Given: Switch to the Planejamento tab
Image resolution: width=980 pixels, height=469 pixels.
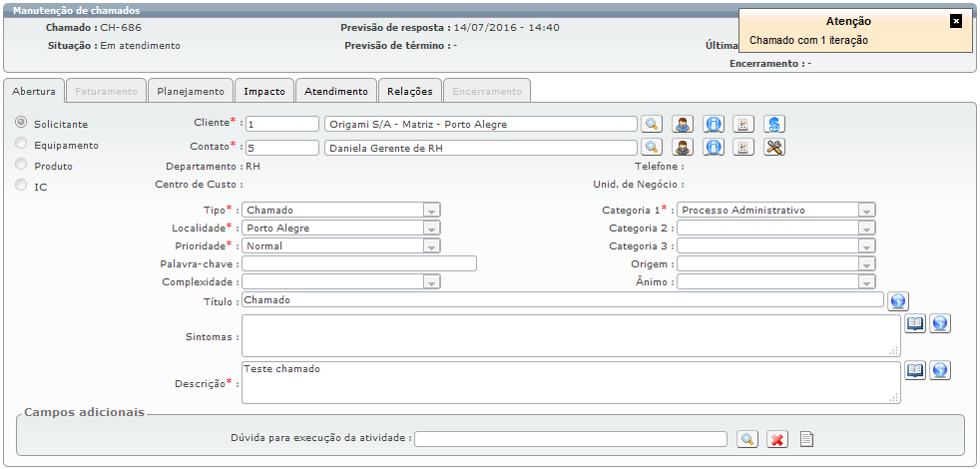Looking at the screenshot, I should tap(191, 91).
